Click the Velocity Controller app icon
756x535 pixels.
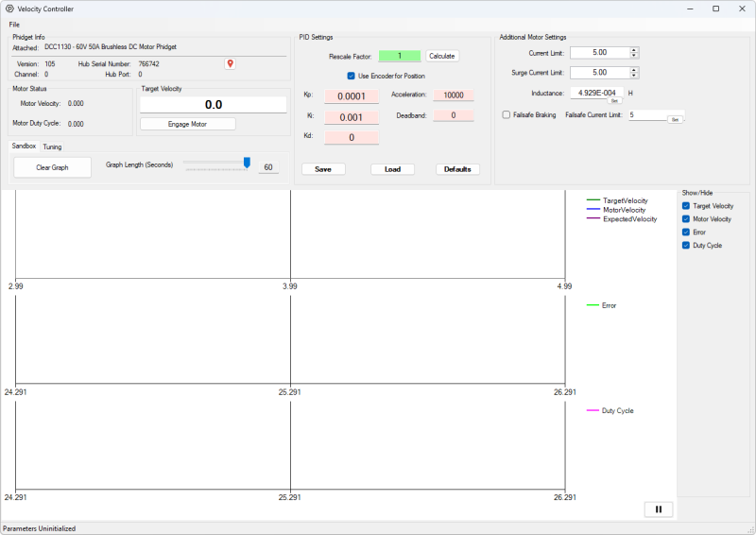pyautogui.click(x=9, y=9)
